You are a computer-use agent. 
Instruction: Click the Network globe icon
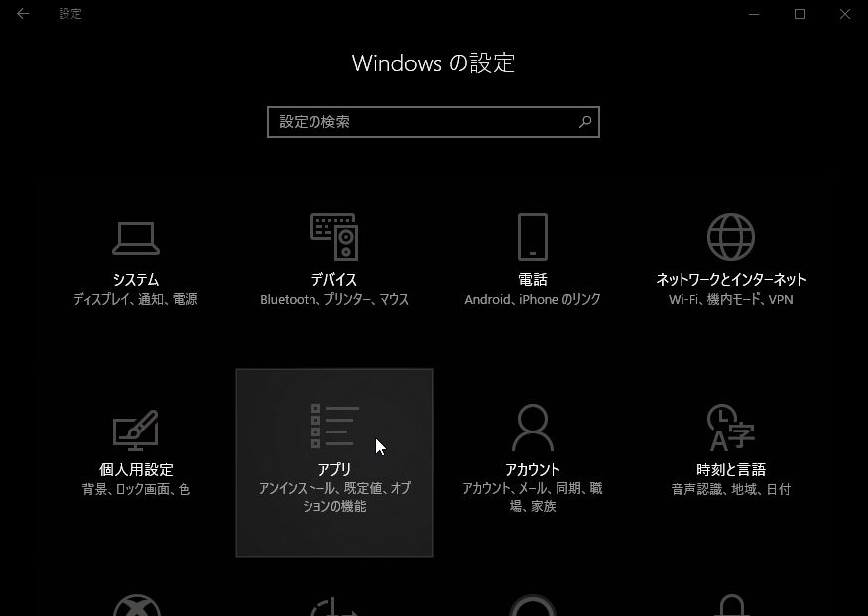730,237
